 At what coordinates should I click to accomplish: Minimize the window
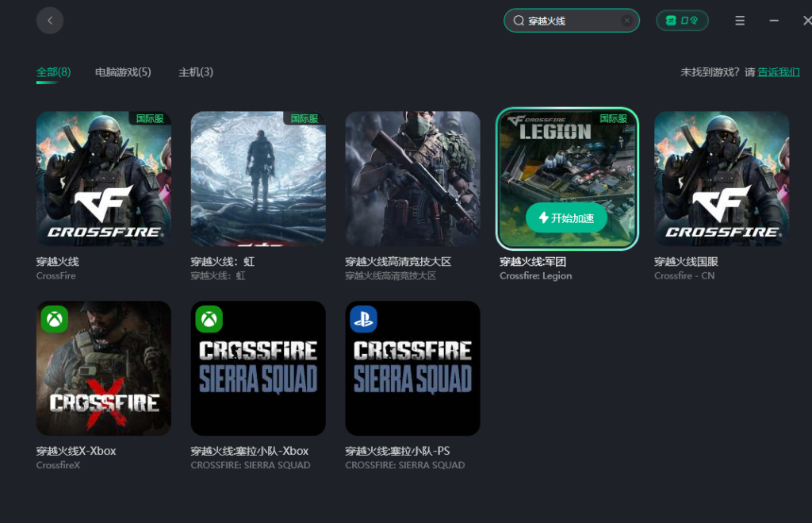coord(774,21)
